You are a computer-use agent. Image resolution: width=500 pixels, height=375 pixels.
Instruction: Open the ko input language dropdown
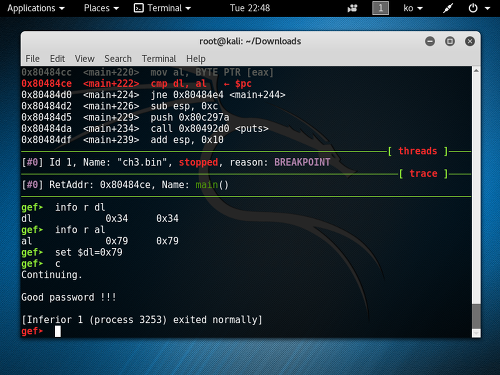[413, 8]
